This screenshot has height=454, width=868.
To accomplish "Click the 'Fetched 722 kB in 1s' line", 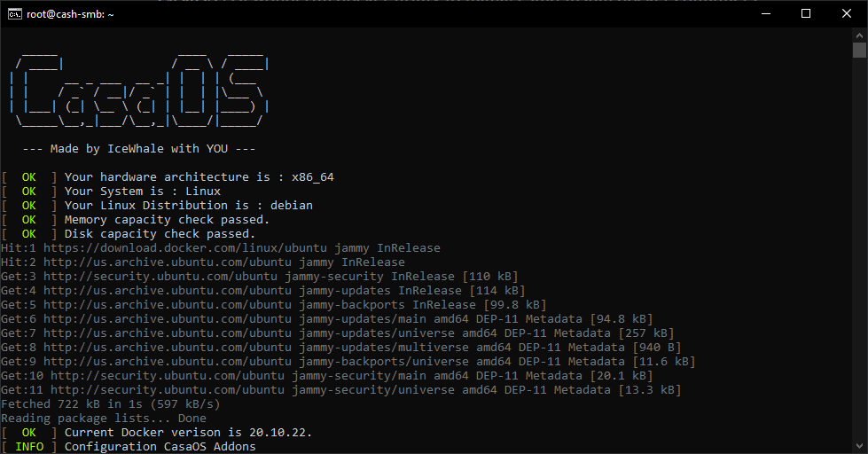I will 111,404.
